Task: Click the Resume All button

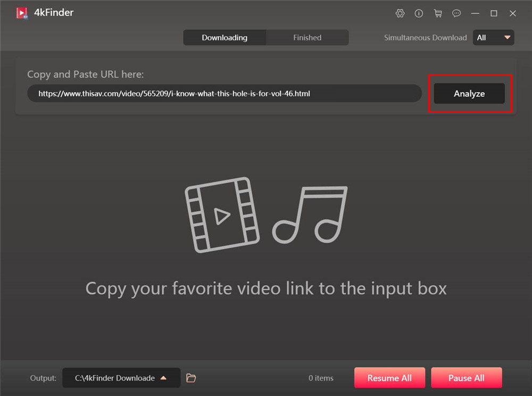Action: pos(389,378)
